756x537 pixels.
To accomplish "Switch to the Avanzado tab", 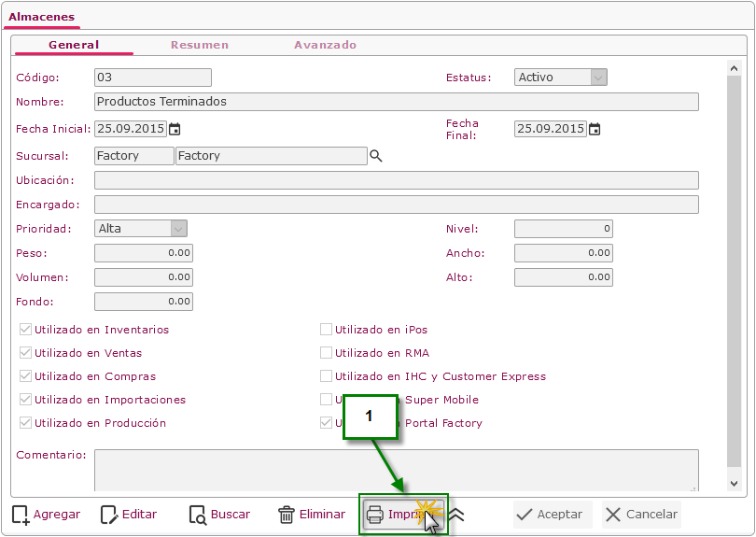I will [x=326, y=45].
